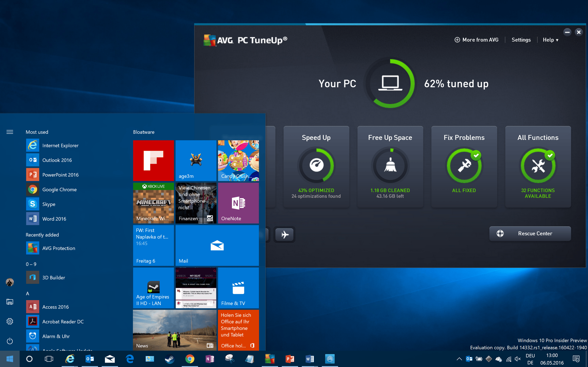The height and width of the screenshot is (367, 588).
Task: Expand the Start menu hamburger menu
Action: click(10, 132)
